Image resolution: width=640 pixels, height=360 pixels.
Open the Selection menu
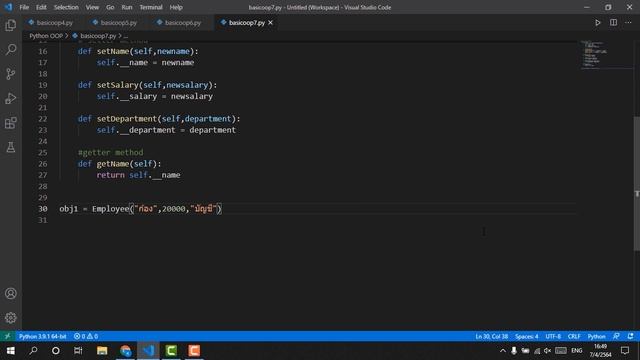(x=66, y=7)
